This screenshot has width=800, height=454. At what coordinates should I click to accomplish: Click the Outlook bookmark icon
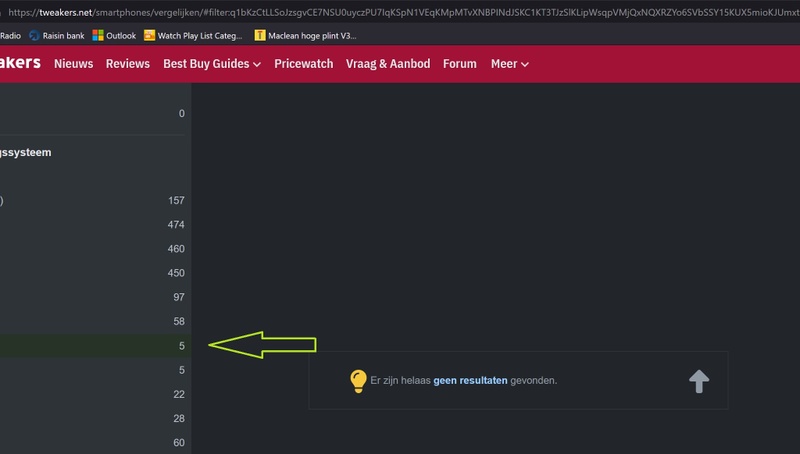[98, 35]
